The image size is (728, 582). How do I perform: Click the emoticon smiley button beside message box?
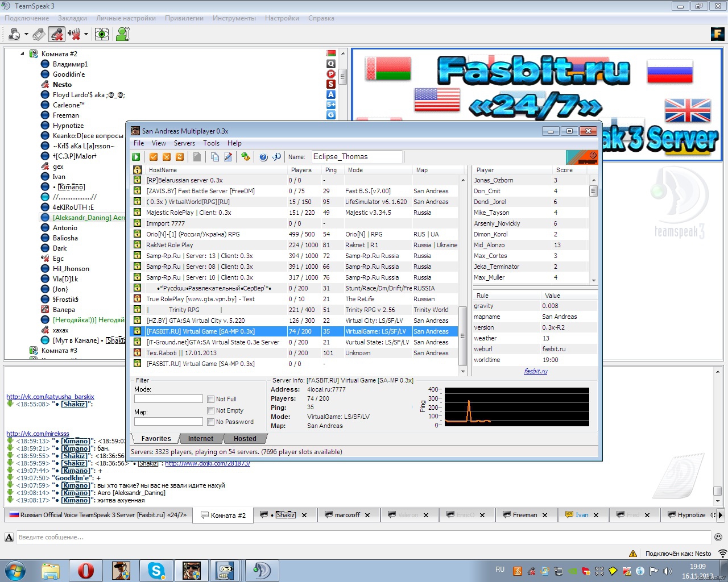tap(718, 537)
